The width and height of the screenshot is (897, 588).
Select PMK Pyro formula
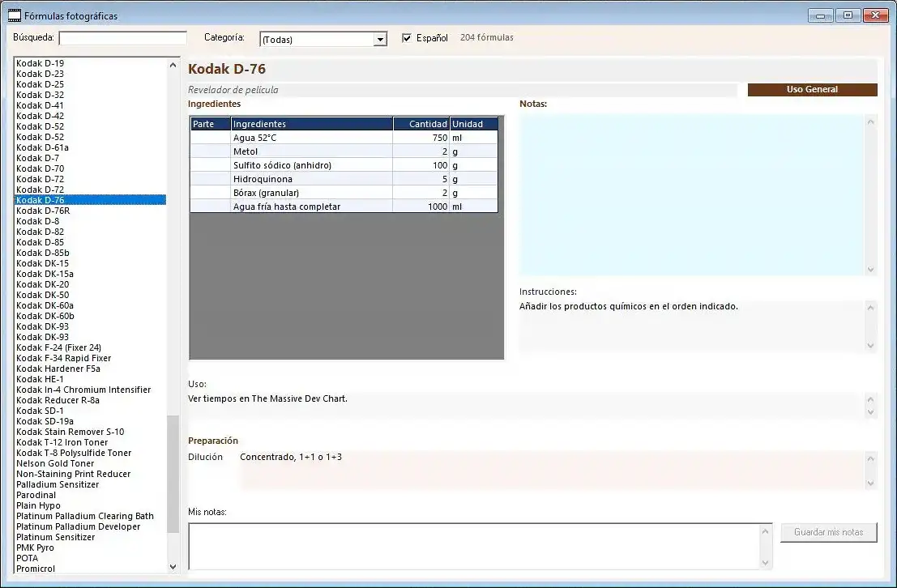point(90,548)
